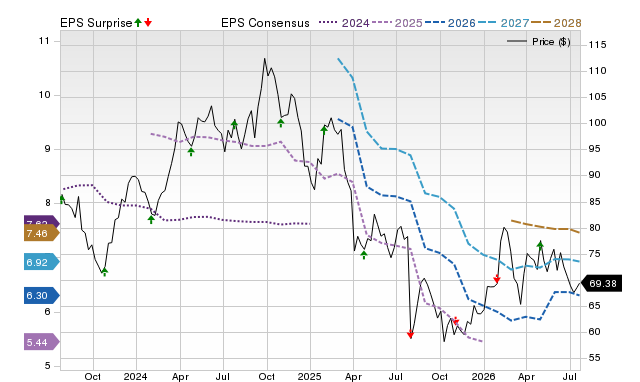This screenshot has width=640, height=382.
Task: Select the brown 7.46 value tag
Action: pyautogui.click(x=42, y=233)
